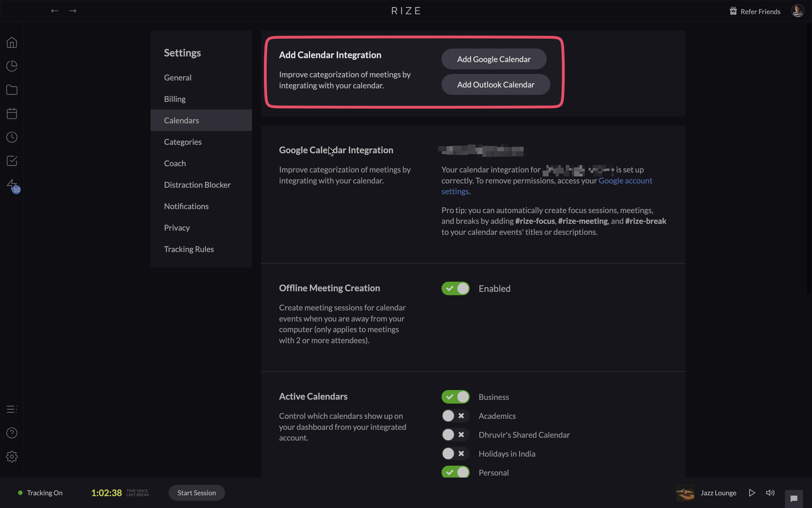Click the gift icon next to Refer Friends
The width and height of the screenshot is (812, 508).
pyautogui.click(x=733, y=11)
